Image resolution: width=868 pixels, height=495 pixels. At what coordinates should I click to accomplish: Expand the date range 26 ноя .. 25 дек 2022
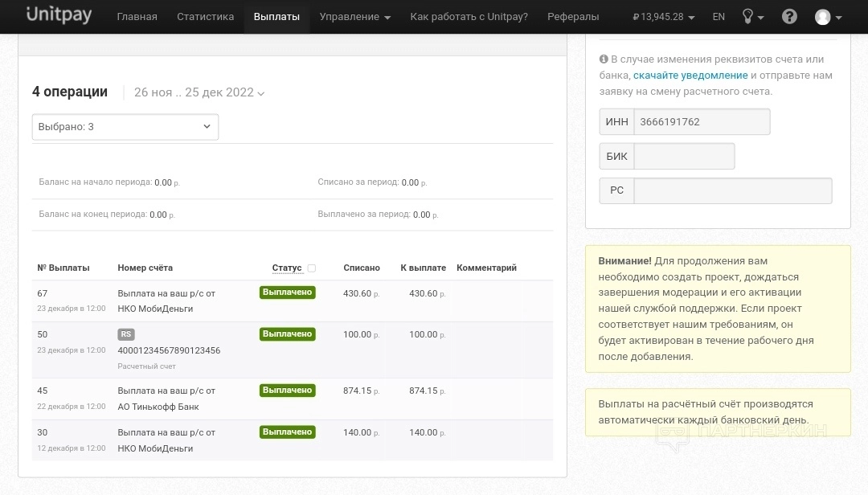199,92
